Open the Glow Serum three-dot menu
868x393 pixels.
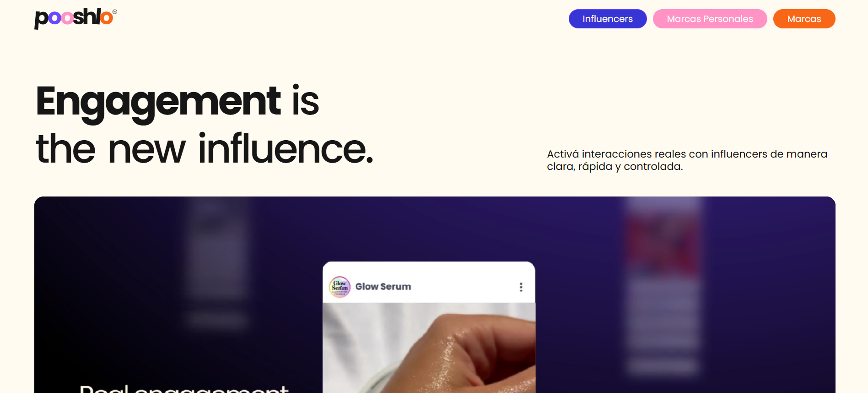coord(521,287)
